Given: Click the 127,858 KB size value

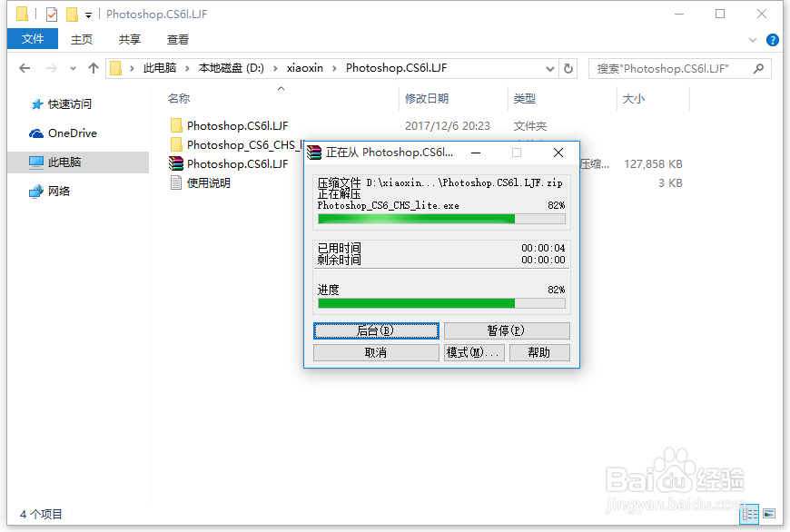Looking at the screenshot, I should (x=653, y=163).
